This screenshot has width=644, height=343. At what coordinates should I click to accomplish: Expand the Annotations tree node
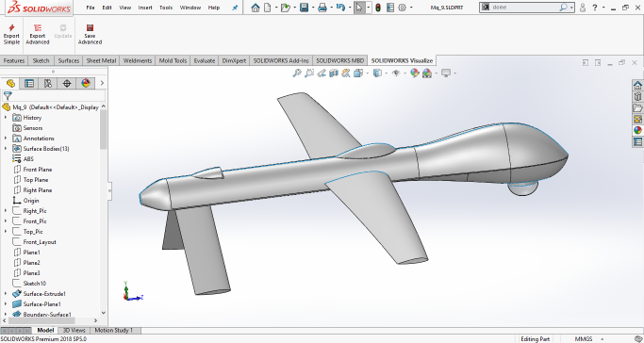point(6,139)
